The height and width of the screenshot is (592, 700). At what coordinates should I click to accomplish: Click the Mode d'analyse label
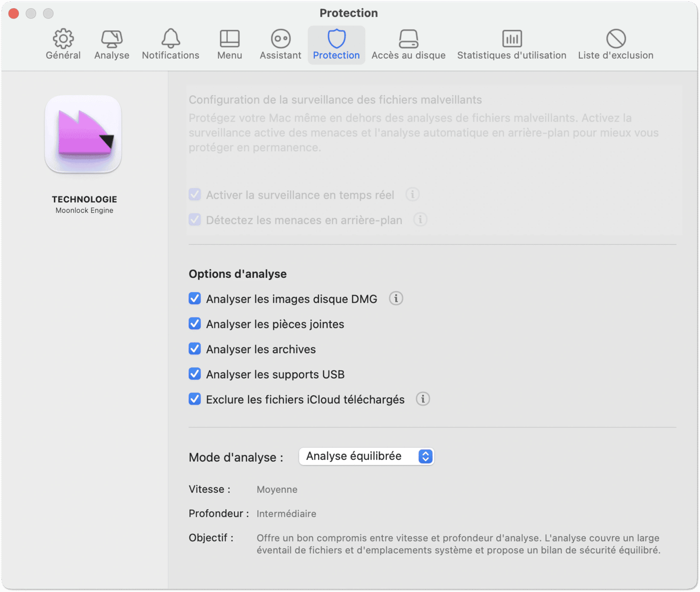coord(236,457)
